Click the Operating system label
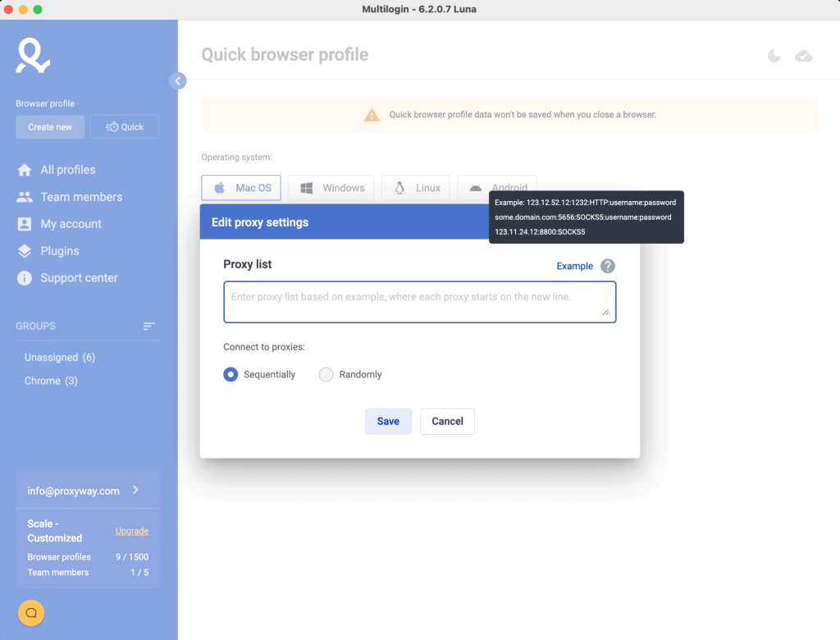 click(x=237, y=157)
